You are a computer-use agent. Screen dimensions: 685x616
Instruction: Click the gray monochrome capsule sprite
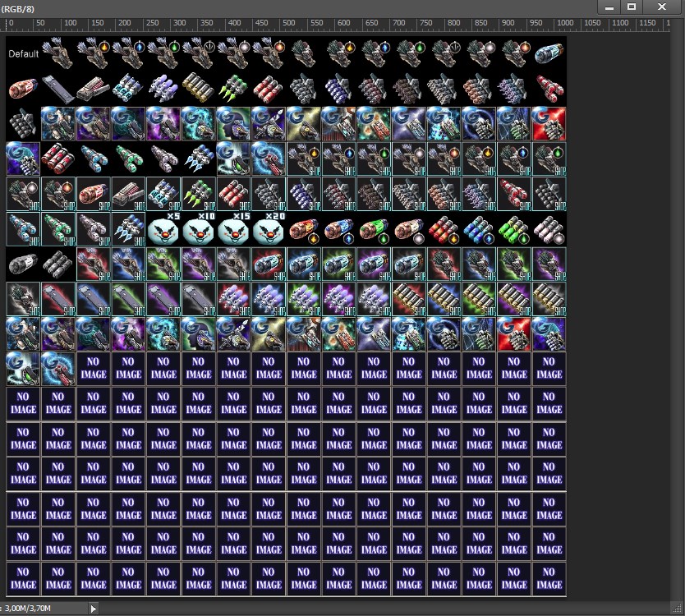23,264
